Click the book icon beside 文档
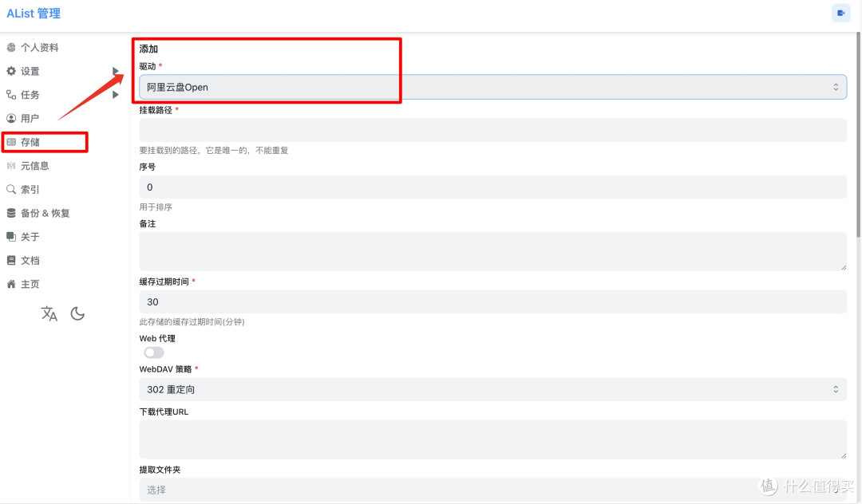This screenshot has width=862, height=504. tap(11, 260)
